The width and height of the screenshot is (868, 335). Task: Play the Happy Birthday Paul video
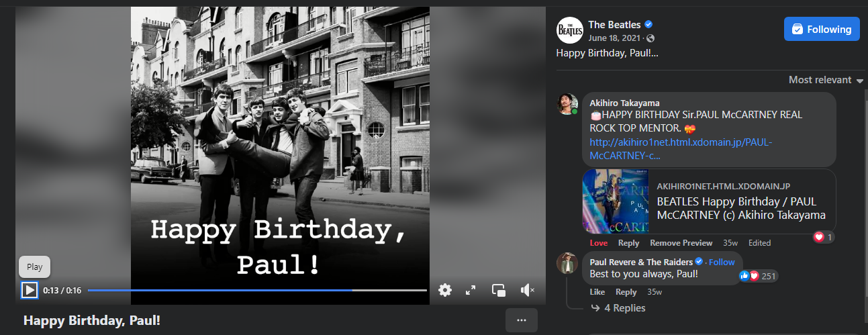[29, 290]
